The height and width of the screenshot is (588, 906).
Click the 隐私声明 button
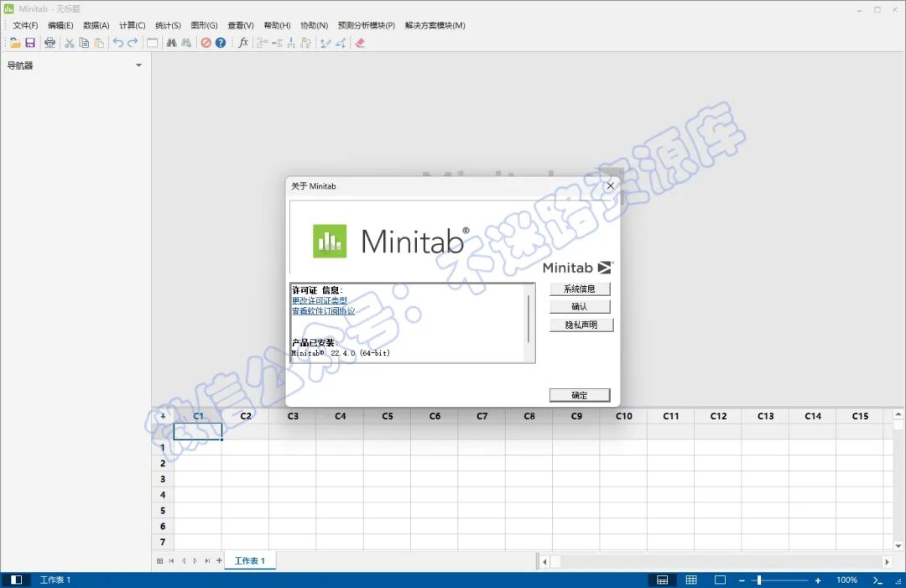(x=581, y=325)
